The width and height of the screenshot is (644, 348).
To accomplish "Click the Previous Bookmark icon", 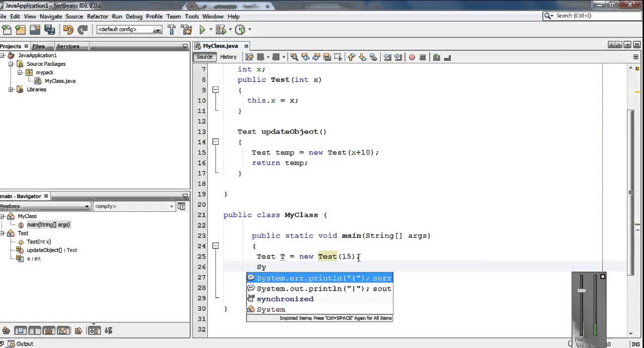I will 351,57.
